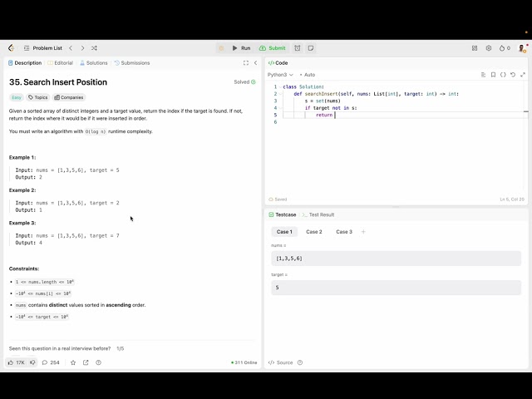This screenshot has width=532, height=399.
Task: Start the timer alarm clock icon
Action: [298, 48]
